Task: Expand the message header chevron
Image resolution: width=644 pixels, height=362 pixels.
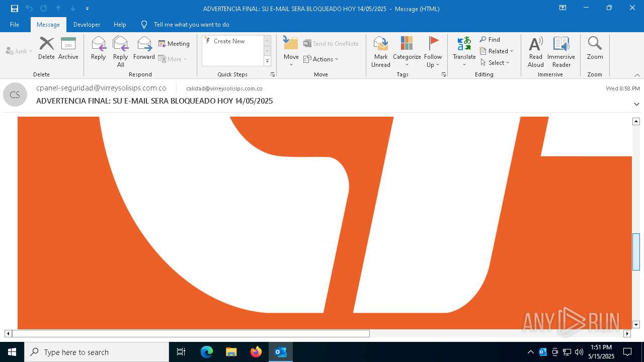Action: (x=636, y=104)
